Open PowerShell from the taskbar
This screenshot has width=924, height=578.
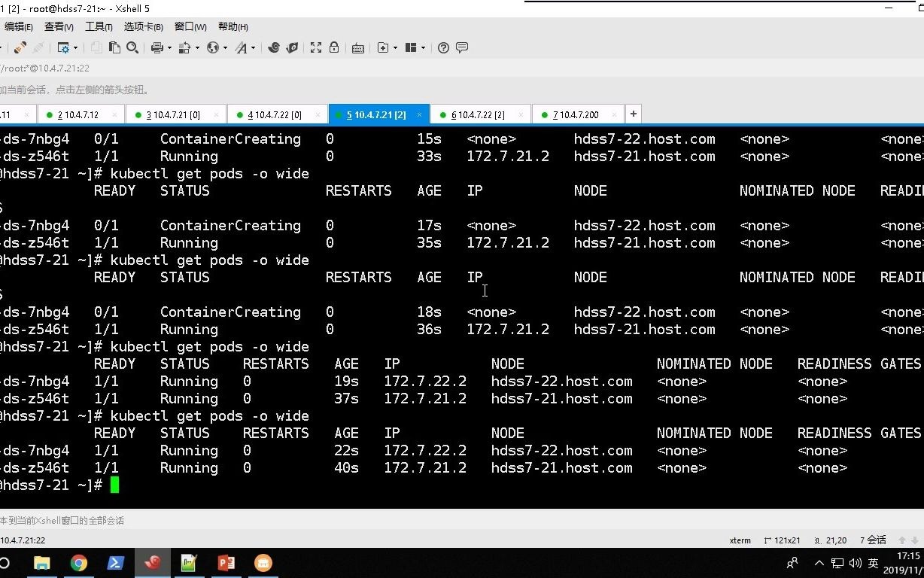coord(115,563)
